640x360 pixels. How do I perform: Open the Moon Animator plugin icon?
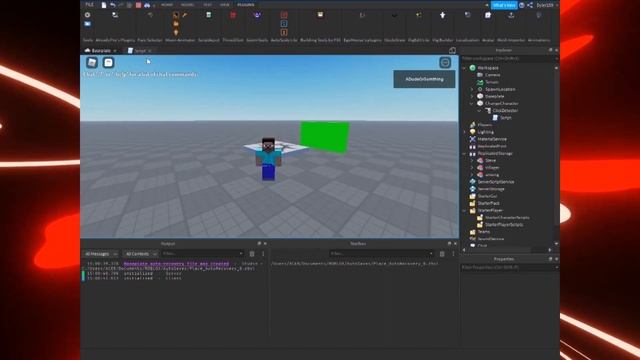pos(176,15)
